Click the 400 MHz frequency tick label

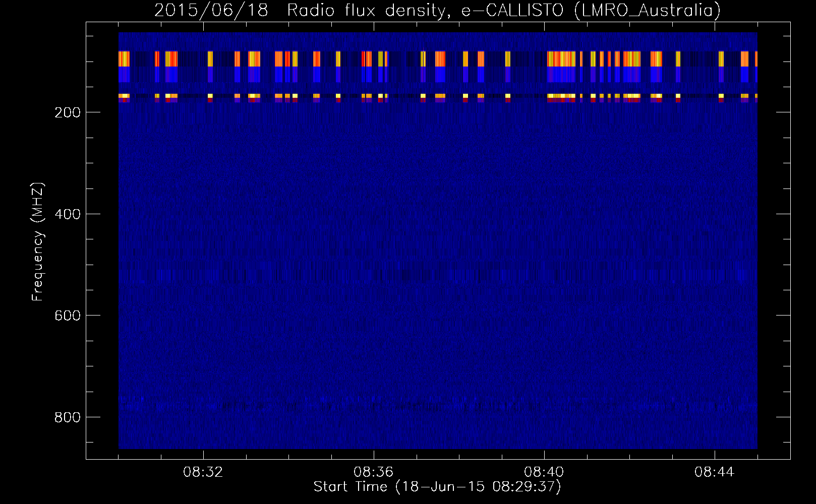[x=68, y=214]
